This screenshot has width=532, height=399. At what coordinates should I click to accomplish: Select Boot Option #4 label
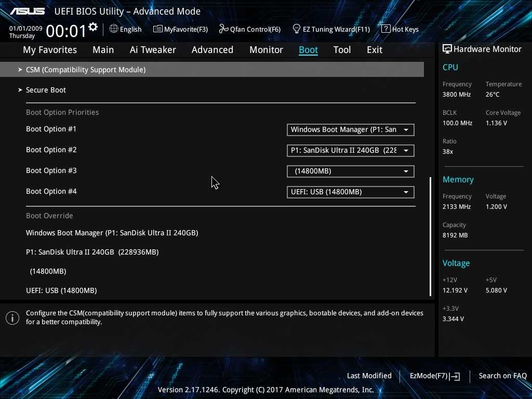point(51,191)
